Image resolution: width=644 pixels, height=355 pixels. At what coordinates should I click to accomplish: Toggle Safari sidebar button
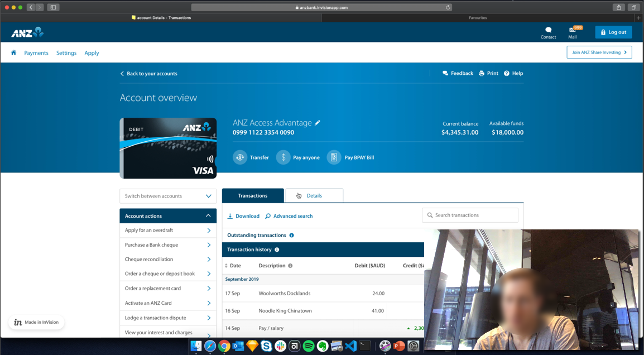pos(53,7)
